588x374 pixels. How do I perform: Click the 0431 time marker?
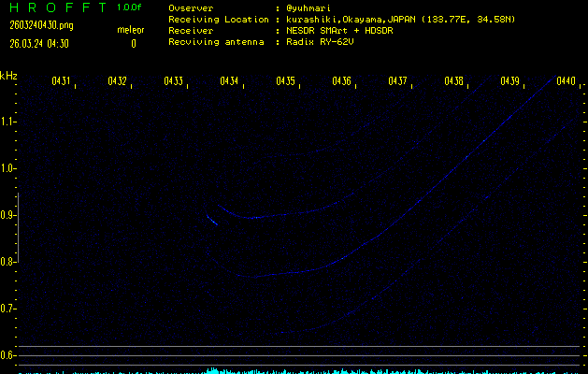point(62,81)
